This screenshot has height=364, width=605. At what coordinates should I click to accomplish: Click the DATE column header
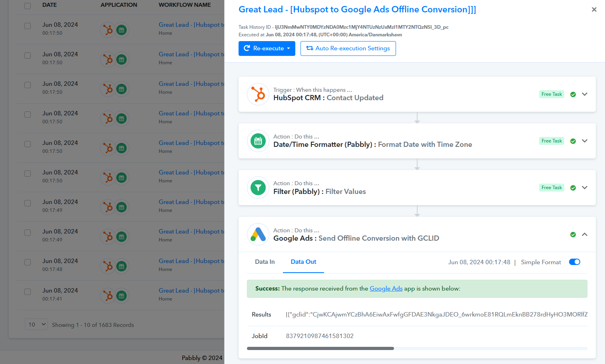pyautogui.click(x=50, y=5)
